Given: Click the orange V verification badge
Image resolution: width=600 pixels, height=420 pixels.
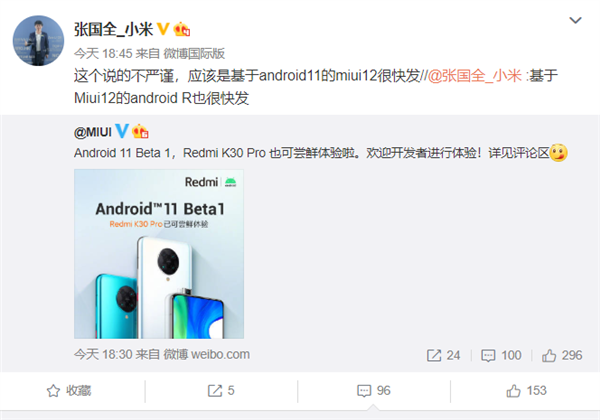Looking at the screenshot, I should pos(163,29).
